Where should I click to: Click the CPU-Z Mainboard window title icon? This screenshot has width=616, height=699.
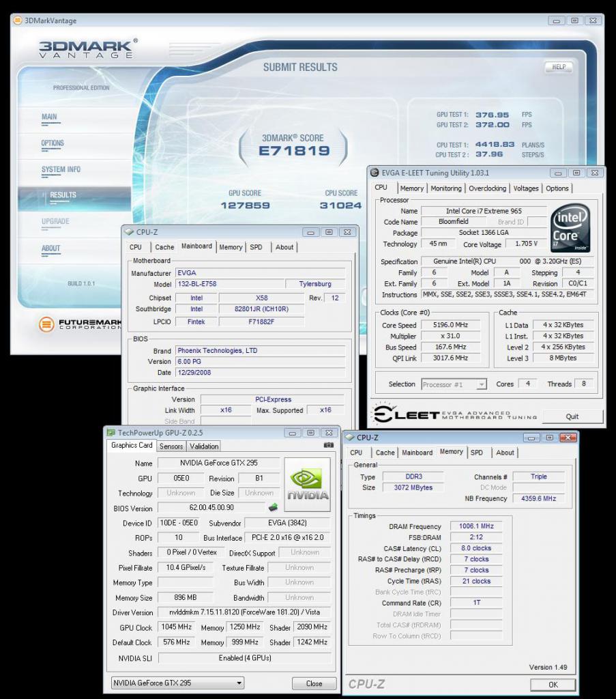[x=129, y=232]
